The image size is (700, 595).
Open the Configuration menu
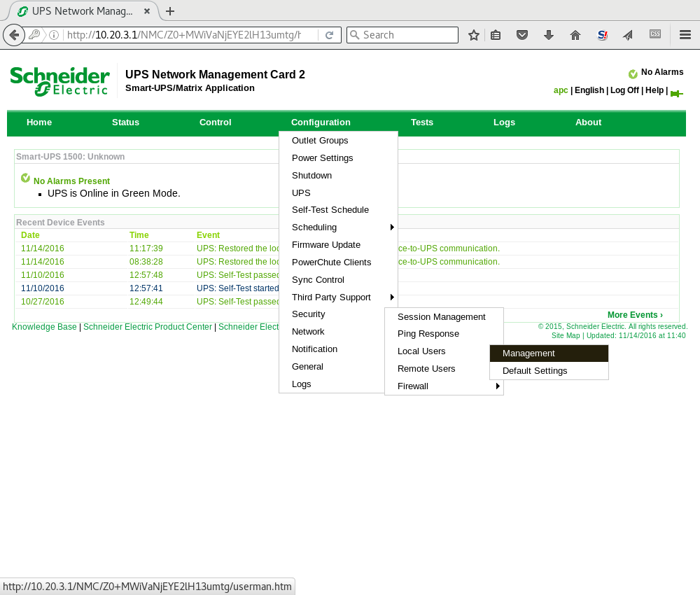pos(321,122)
